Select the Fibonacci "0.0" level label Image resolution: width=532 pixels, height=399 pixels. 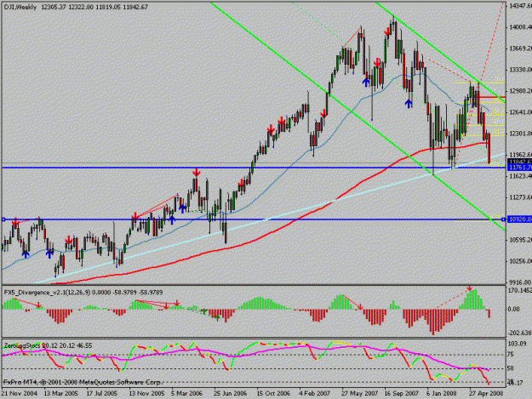coord(500,78)
